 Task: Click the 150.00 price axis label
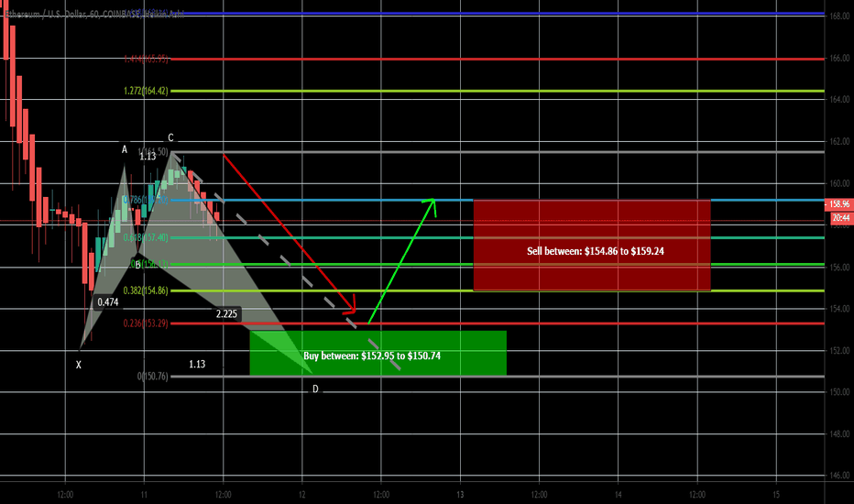[839, 392]
